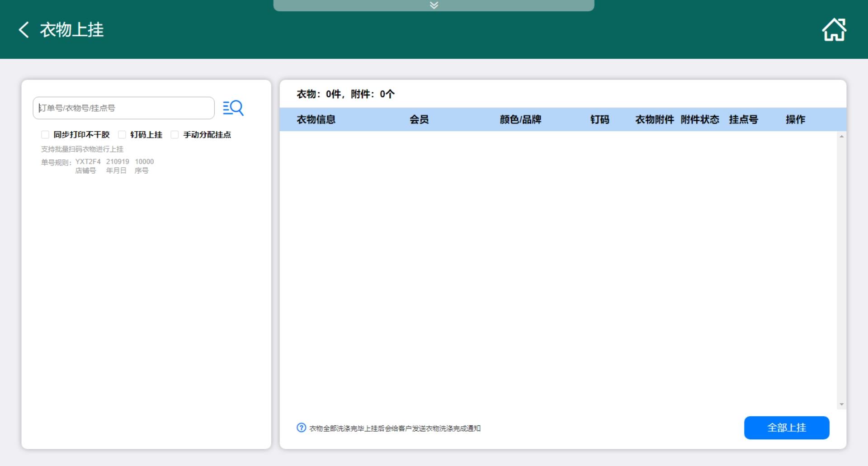Screen dimensions: 868x466
Task: Select the 钉码 column header
Action: coord(599,119)
